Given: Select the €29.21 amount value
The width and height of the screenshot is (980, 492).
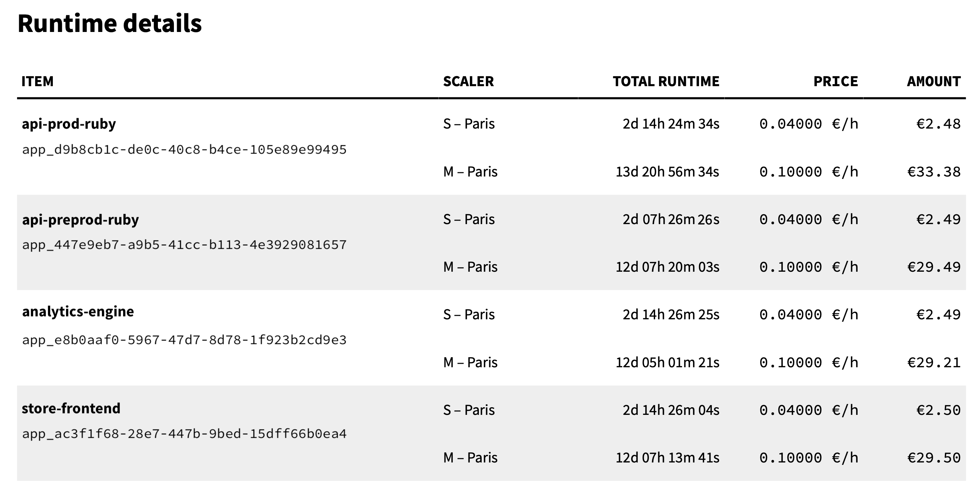Looking at the screenshot, I should coord(934,363).
